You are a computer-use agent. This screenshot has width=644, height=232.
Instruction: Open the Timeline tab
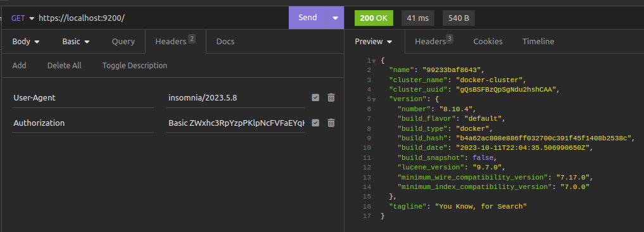(538, 41)
